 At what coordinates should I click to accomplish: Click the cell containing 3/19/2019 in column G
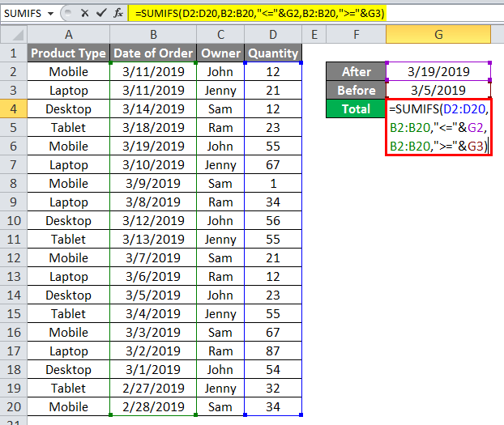pyautogui.click(x=438, y=71)
